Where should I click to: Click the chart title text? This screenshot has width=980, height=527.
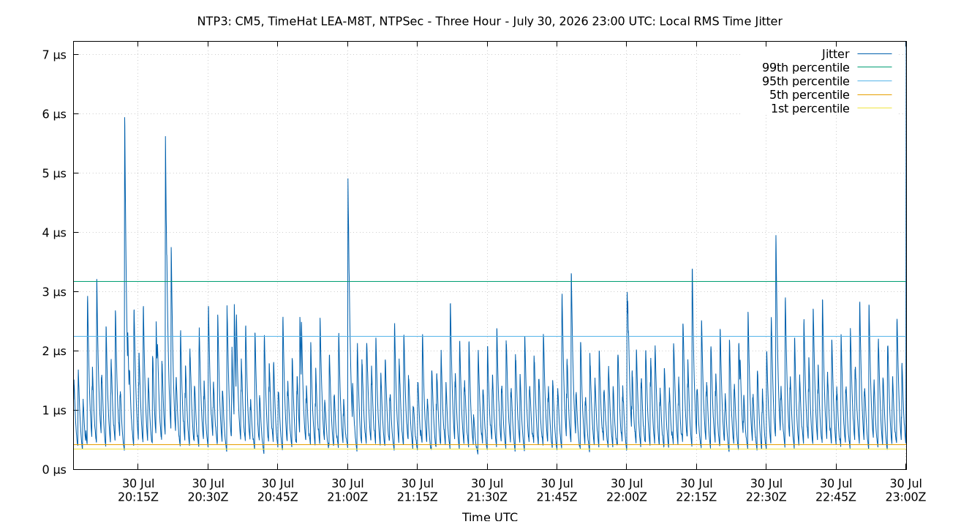(x=490, y=21)
